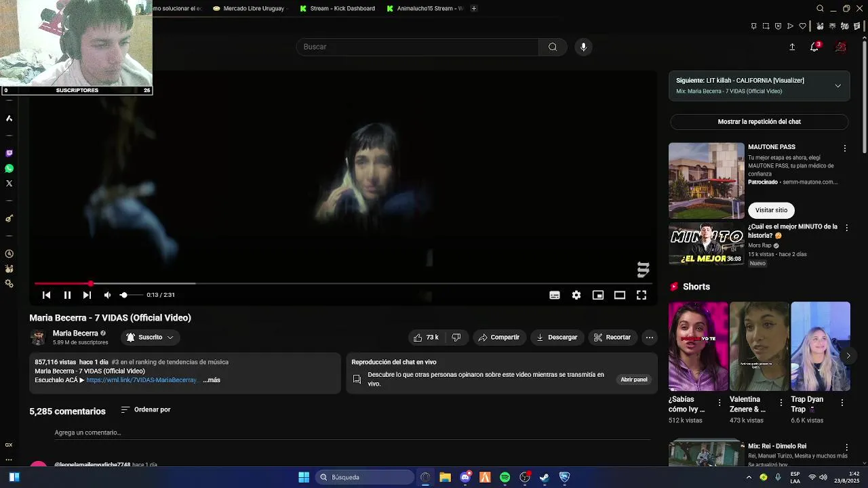The image size is (868, 488).
Task: Open options for Valentina Zenere short
Action: (x=781, y=403)
